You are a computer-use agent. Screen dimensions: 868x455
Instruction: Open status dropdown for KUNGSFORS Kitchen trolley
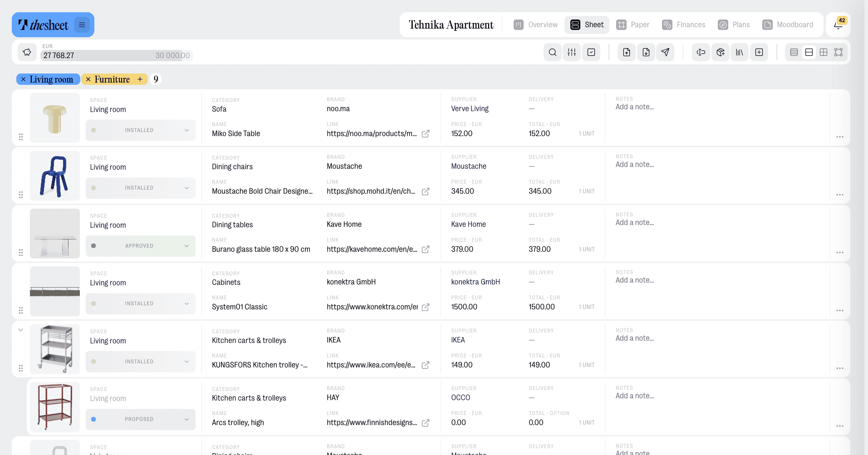click(x=141, y=362)
